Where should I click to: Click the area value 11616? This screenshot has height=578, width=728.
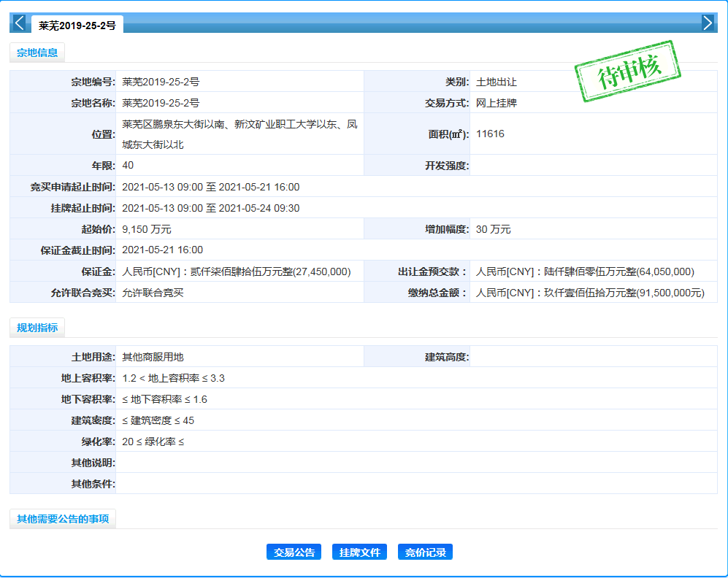click(490, 134)
